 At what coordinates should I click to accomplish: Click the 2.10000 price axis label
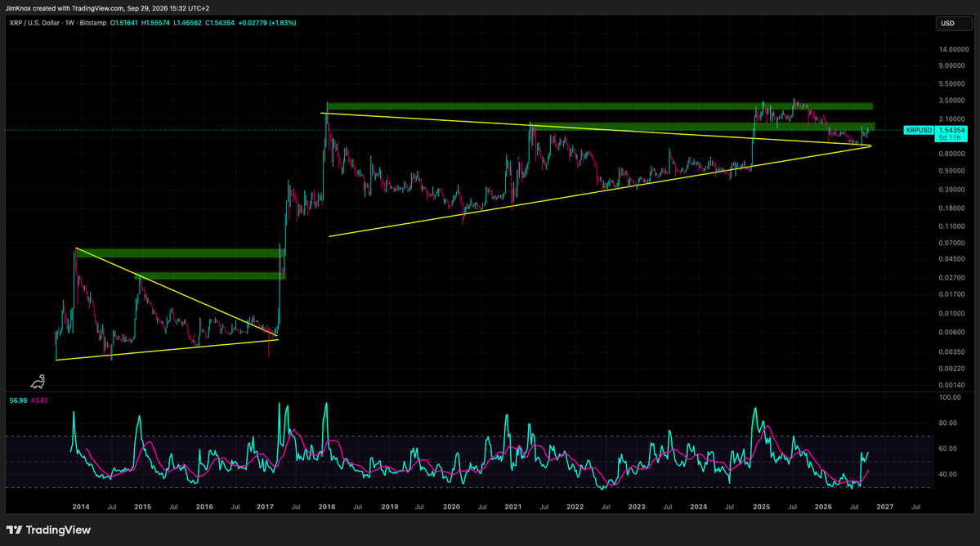pyautogui.click(x=952, y=119)
